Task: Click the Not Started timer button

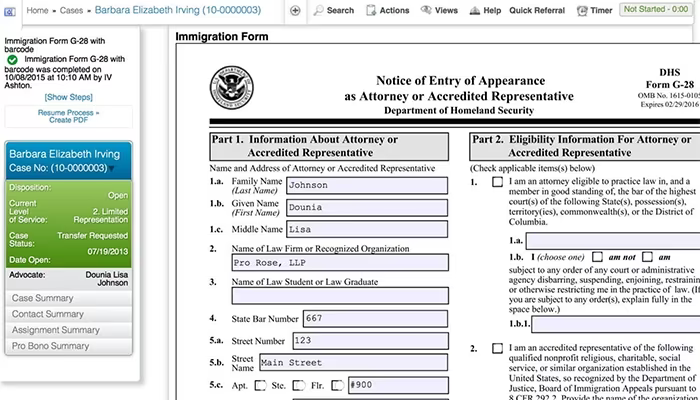Action: 656,9
